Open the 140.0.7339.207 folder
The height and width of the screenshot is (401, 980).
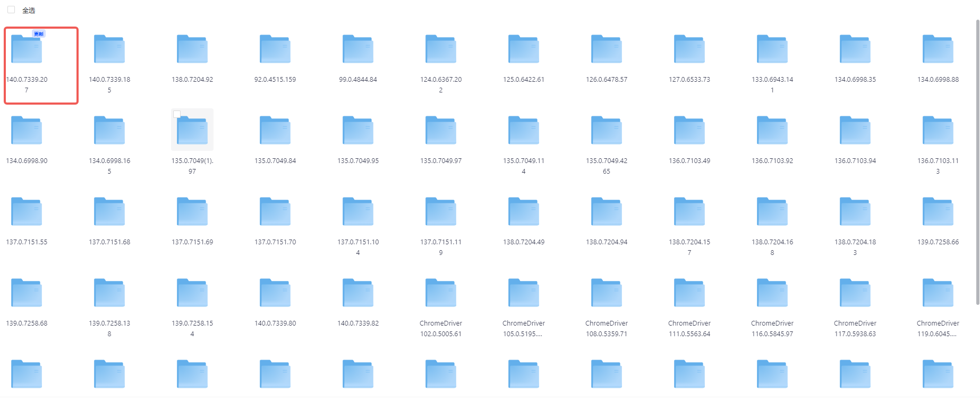coord(27,49)
